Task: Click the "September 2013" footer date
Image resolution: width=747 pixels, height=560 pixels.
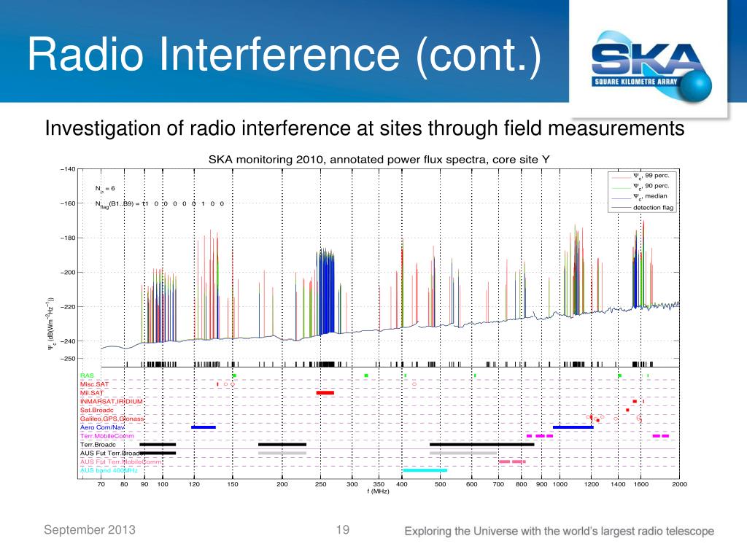Action: (90, 529)
